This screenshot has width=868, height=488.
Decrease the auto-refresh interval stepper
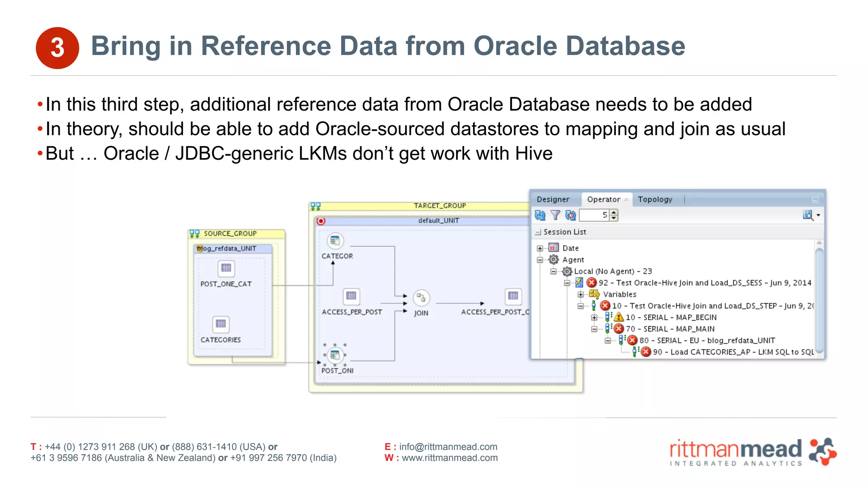tap(614, 218)
